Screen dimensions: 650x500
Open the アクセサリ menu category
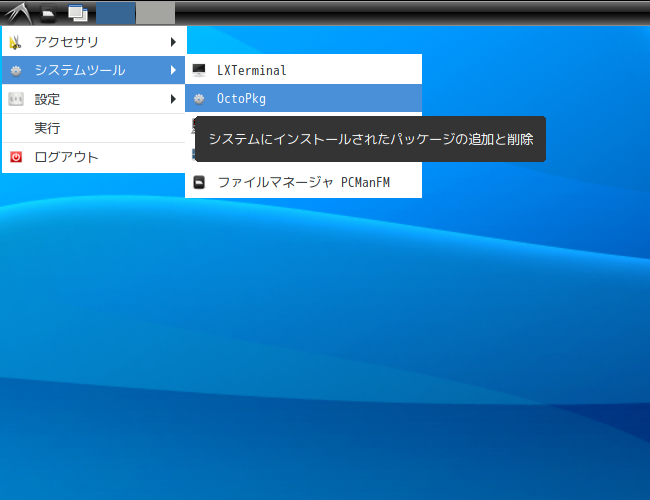[x=94, y=41]
